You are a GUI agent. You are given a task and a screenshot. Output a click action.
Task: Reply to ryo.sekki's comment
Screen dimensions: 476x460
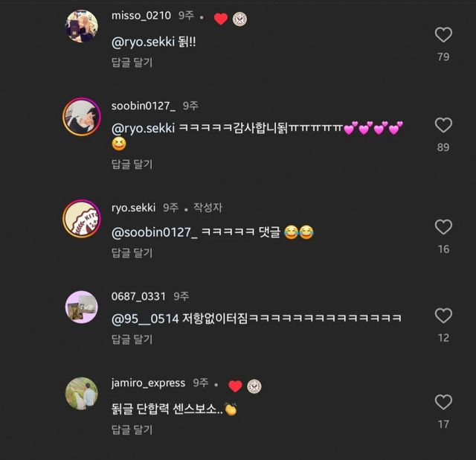coord(132,253)
